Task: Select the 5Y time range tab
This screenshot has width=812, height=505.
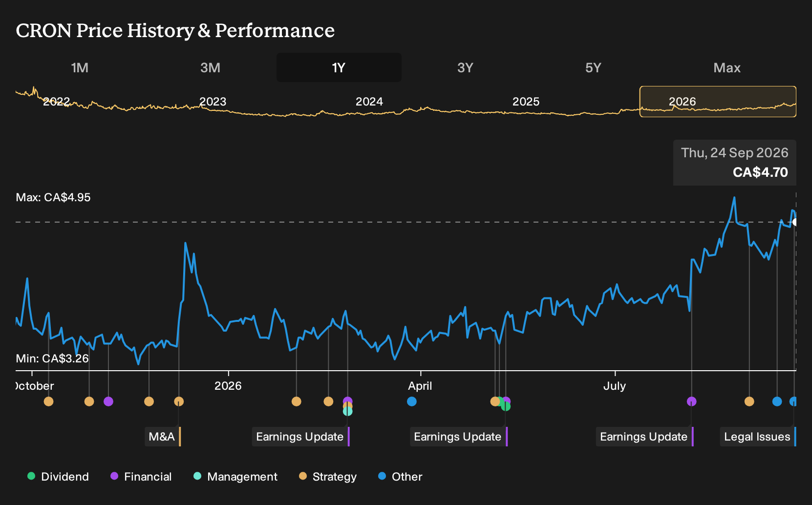Action: (x=593, y=67)
